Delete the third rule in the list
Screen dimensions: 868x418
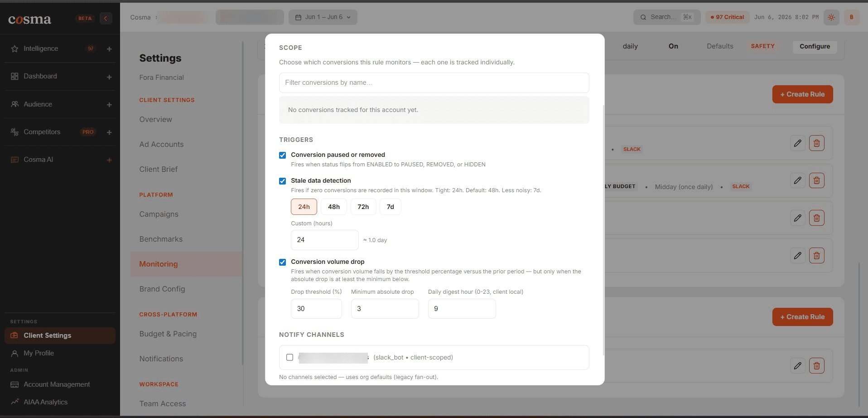point(816,218)
